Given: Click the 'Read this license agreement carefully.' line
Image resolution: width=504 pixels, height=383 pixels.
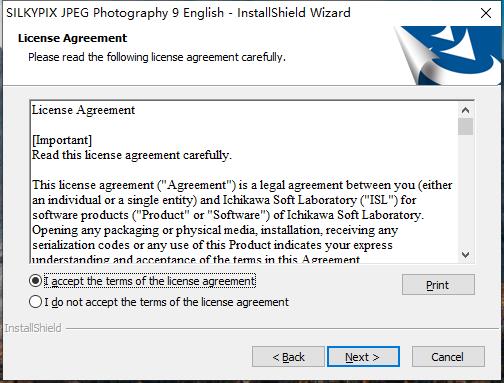Looking at the screenshot, I should [132, 155].
